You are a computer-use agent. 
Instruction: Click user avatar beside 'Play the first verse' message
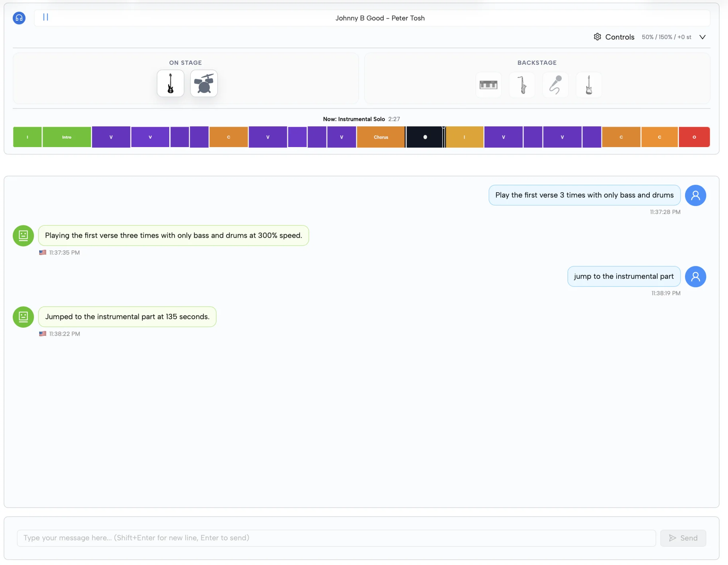point(695,195)
